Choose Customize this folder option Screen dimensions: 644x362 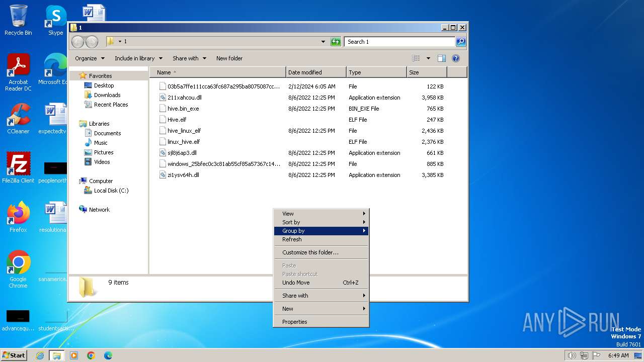(x=321, y=252)
